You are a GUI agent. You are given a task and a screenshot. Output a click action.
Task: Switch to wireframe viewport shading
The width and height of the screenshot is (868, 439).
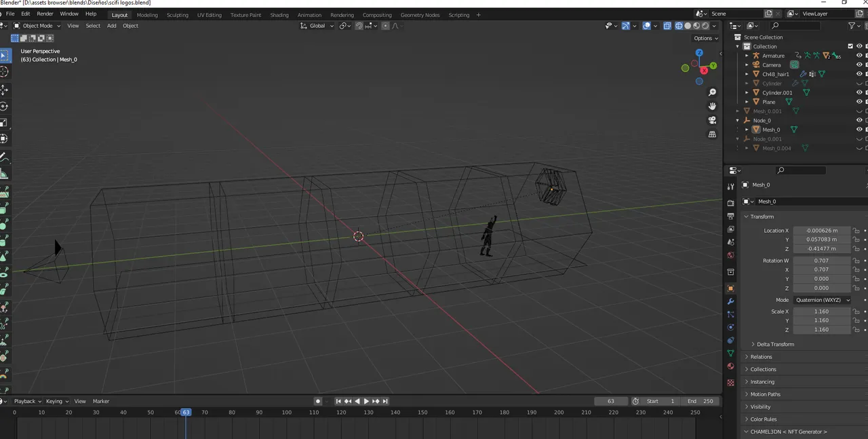click(x=678, y=26)
